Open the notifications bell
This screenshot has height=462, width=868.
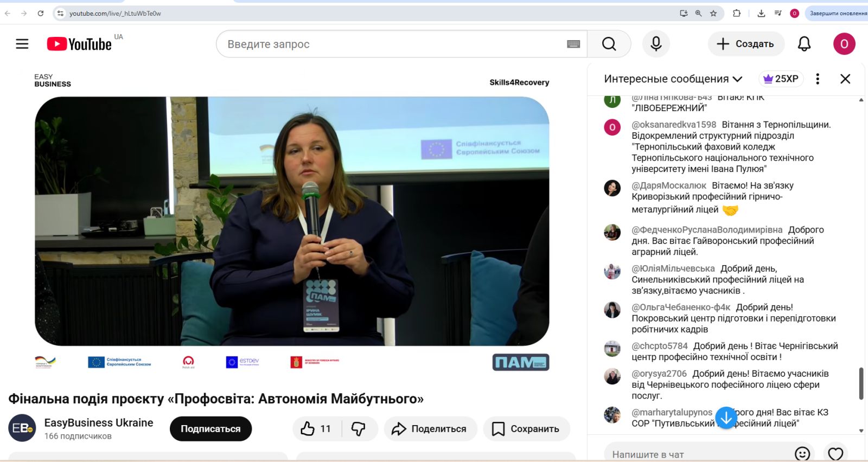click(x=804, y=44)
